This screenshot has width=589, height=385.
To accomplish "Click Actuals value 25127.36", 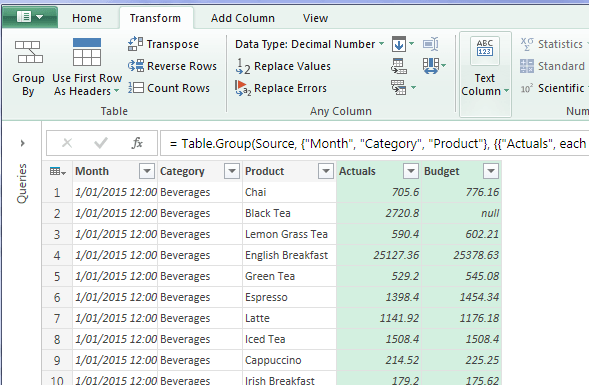I will pos(379,255).
